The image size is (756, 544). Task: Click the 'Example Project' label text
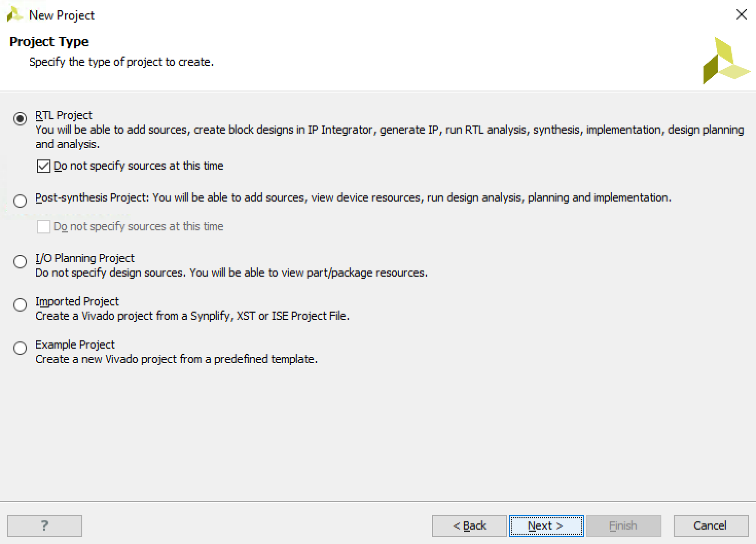pyautogui.click(x=75, y=344)
